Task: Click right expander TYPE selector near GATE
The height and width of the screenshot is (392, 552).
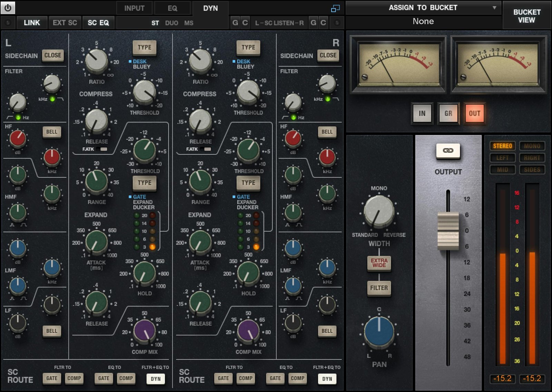Action: (x=248, y=183)
